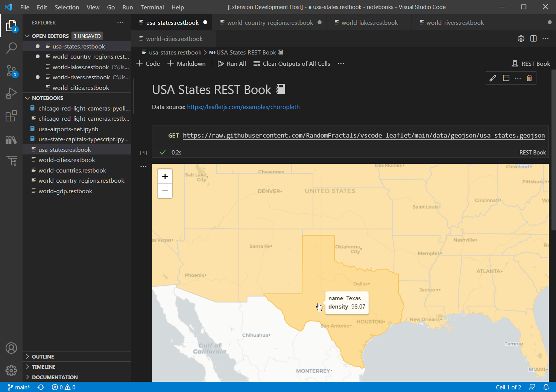The height and width of the screenshot is (392, 556).
Task: Delete the cell with trash icon
Action: pos(529,78)
